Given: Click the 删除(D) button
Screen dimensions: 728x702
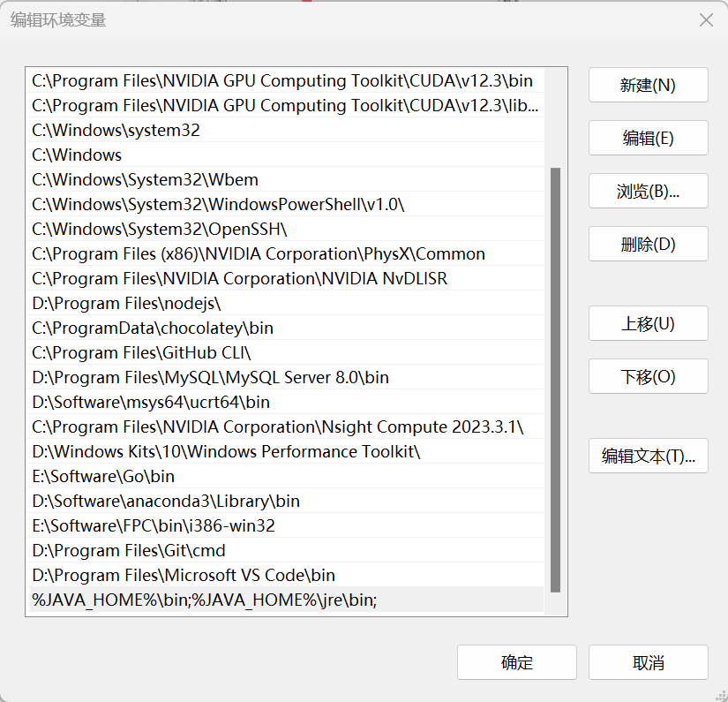Looking at the screenshot, I should (648, 244).
